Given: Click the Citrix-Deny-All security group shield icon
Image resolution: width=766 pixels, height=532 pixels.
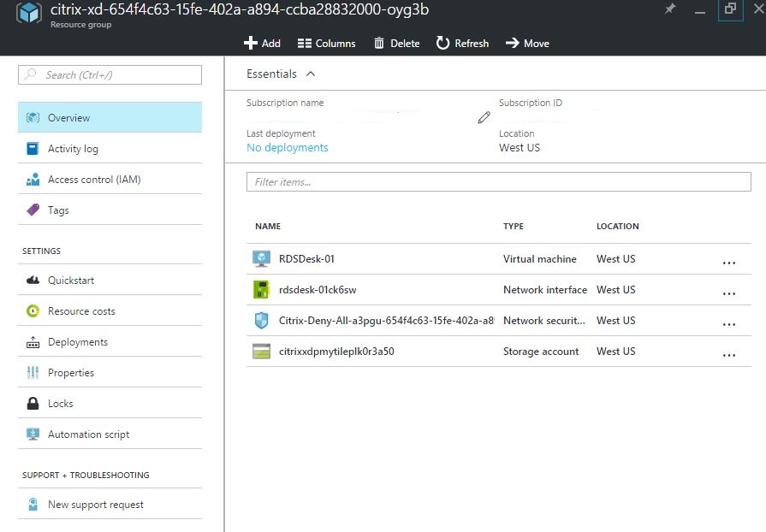Looking at the screenshot, I should tap(261, 321).
